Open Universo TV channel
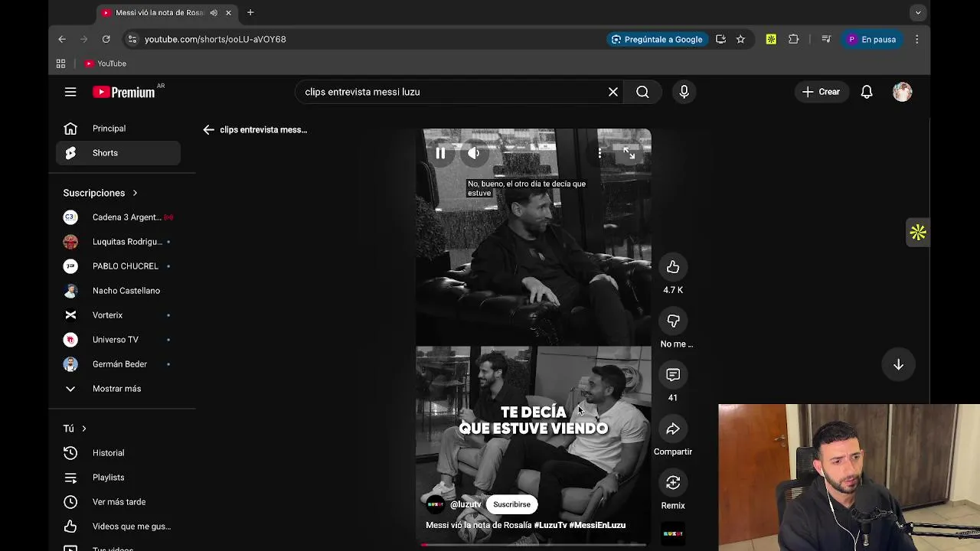 point(118,340)
